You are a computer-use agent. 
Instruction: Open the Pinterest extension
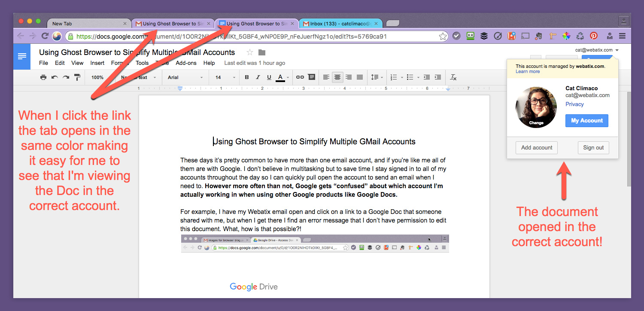pos(594,37)
